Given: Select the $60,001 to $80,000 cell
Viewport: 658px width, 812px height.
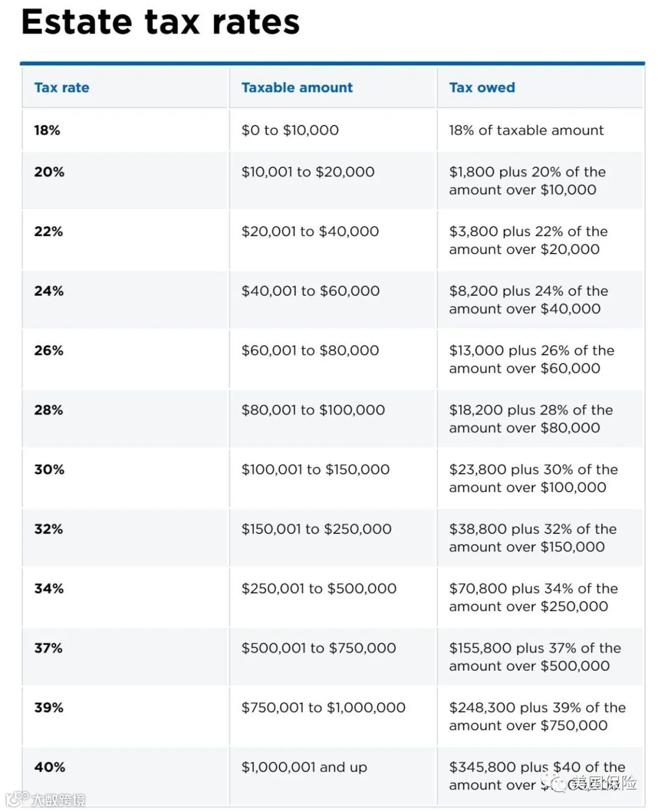Looking at the screenshot, I should point(310,351).
